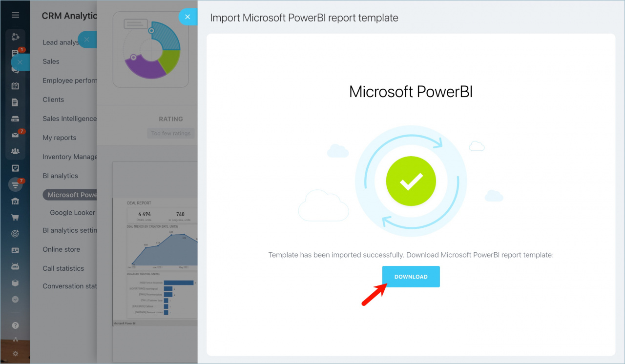Open the hamburger menu at top left

15,15
